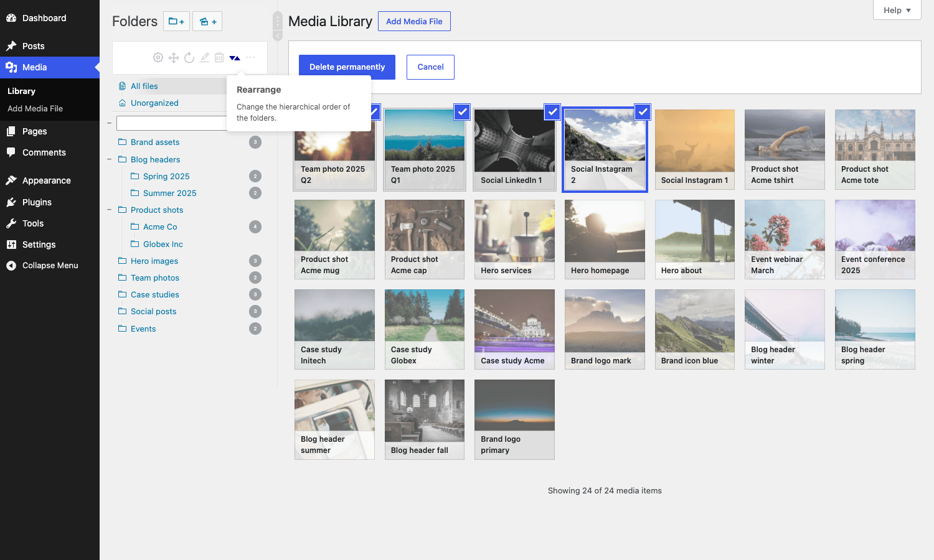
Task: Click the folder name input field
Action: (x=172, y=123)
